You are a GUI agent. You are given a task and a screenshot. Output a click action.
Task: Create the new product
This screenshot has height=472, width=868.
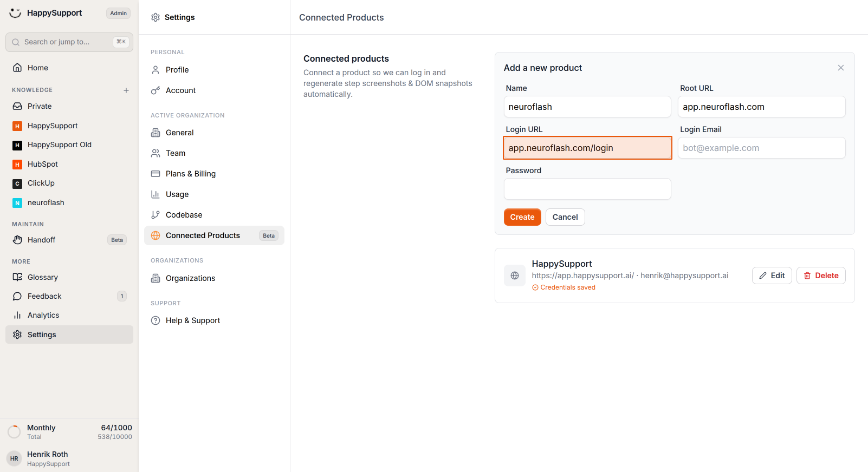click(522, 217)
